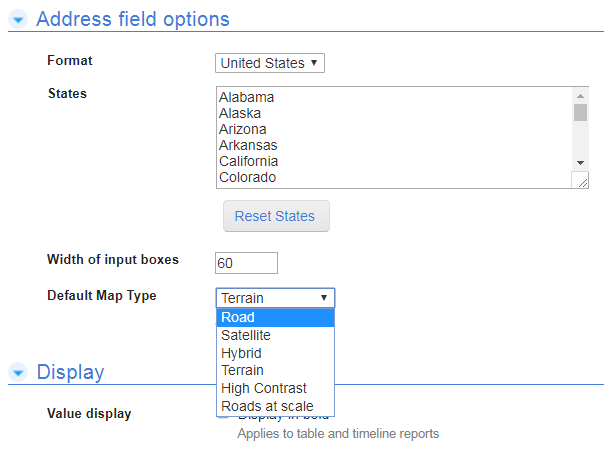Click States list scrollbar up arrow
604x451 pixels.
click(581, 96)
